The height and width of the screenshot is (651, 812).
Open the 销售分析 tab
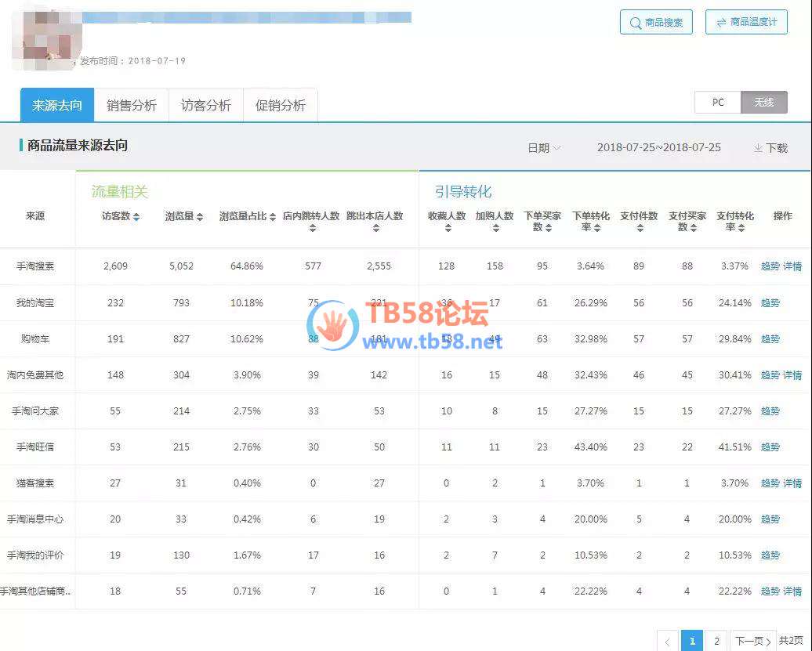point(131,105)
